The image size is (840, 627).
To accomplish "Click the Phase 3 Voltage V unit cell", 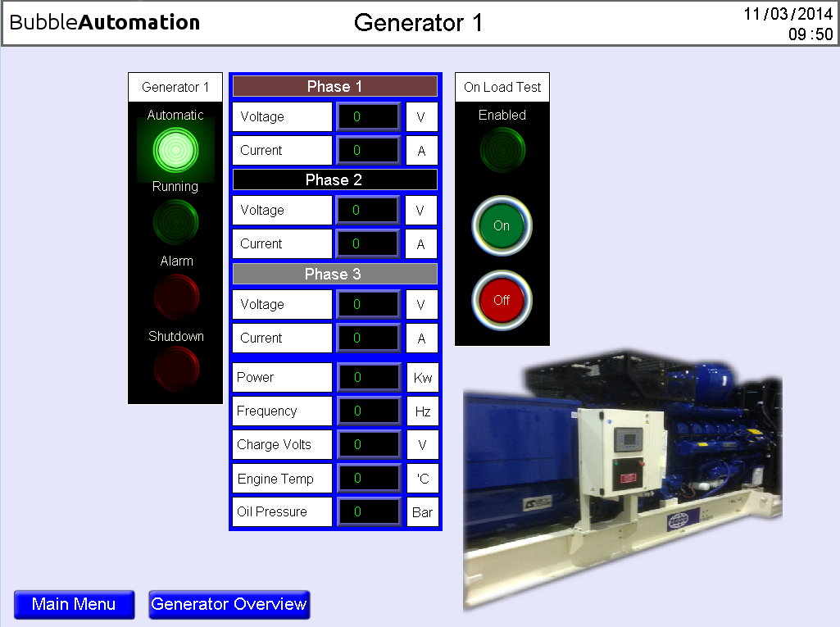I will pyautogui.click(x=421, y=304).
